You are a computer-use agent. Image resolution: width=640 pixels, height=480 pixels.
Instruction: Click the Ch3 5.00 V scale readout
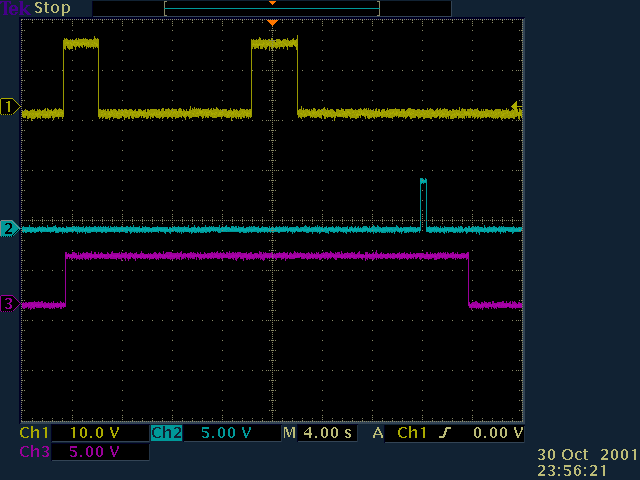[x=98, y=452]
